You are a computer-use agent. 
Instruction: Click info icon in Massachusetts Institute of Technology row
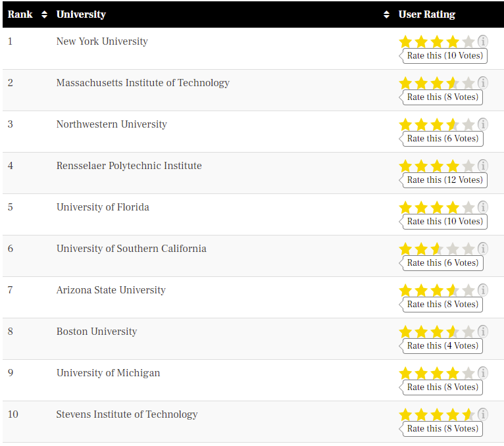(483, 83)
